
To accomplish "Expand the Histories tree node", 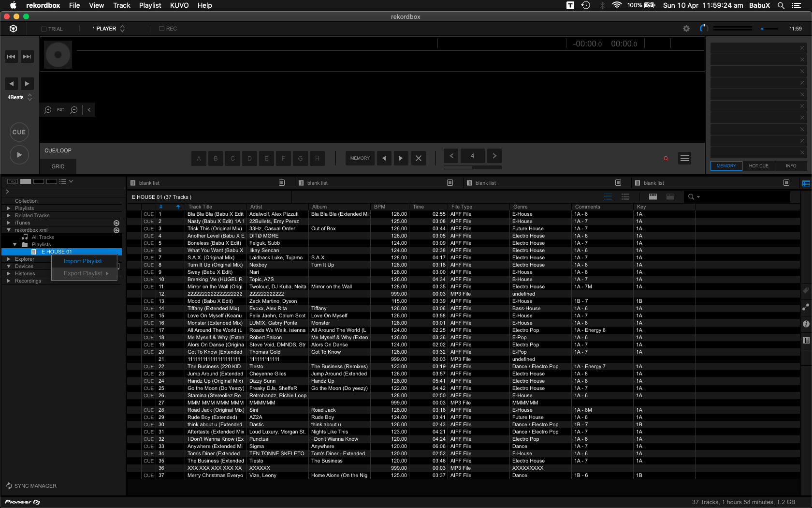I will click(x=8, y=273).
